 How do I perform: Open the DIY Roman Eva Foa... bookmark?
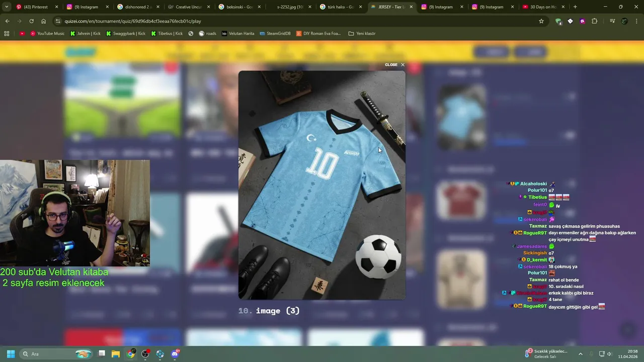click(x=318, y=33)
